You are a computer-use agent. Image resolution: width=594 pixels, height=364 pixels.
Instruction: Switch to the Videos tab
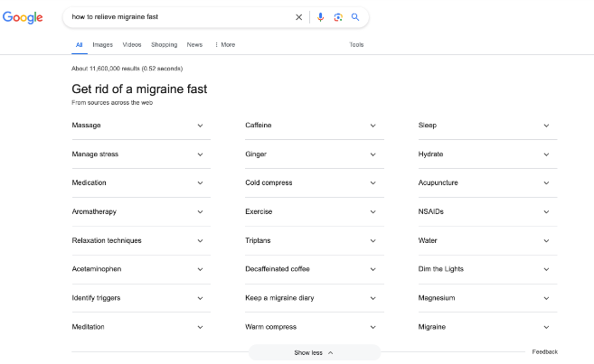coord(132,44)
